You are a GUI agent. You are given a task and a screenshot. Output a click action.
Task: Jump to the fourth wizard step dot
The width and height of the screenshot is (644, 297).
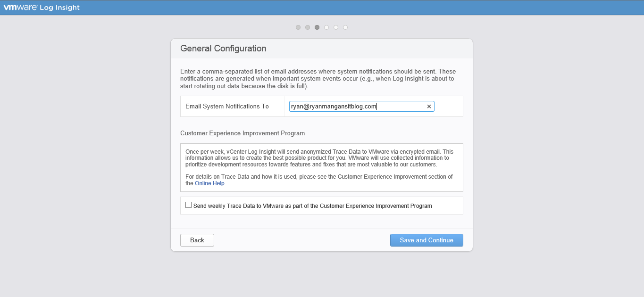point(326,27)
